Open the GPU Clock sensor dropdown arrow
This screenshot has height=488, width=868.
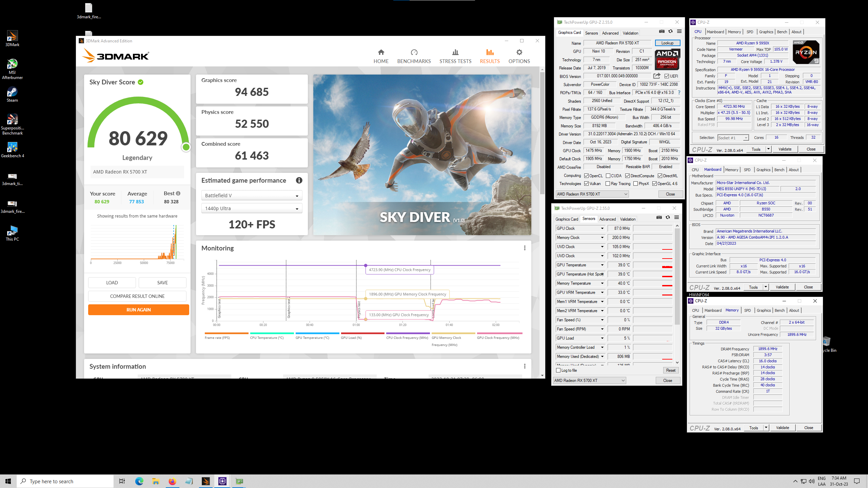tap(602, 228)
